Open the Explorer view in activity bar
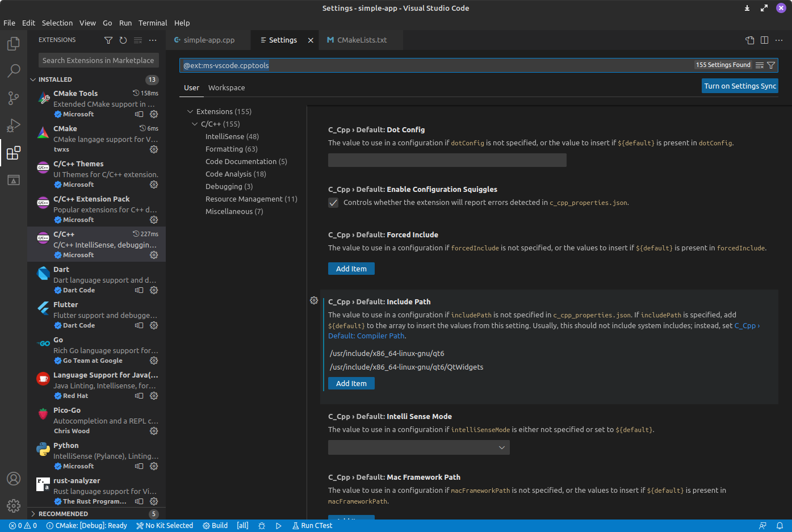The height and width of the screenshot is (532, 792). tap(14, 44)
